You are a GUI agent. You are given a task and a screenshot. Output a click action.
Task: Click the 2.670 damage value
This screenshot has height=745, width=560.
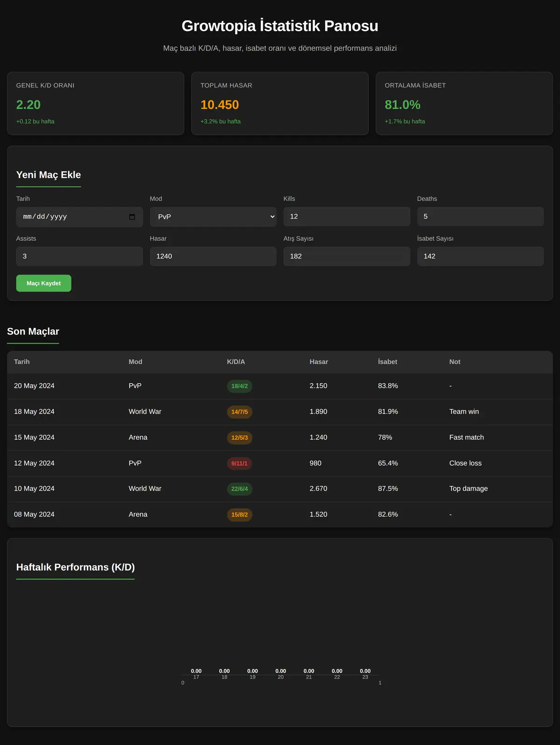[x=318, y=488]
